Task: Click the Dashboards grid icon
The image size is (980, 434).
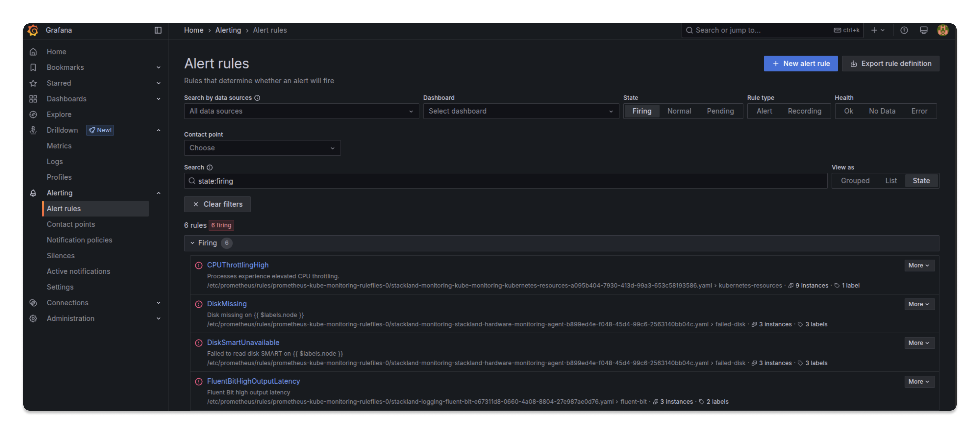Action: [33, 99]
